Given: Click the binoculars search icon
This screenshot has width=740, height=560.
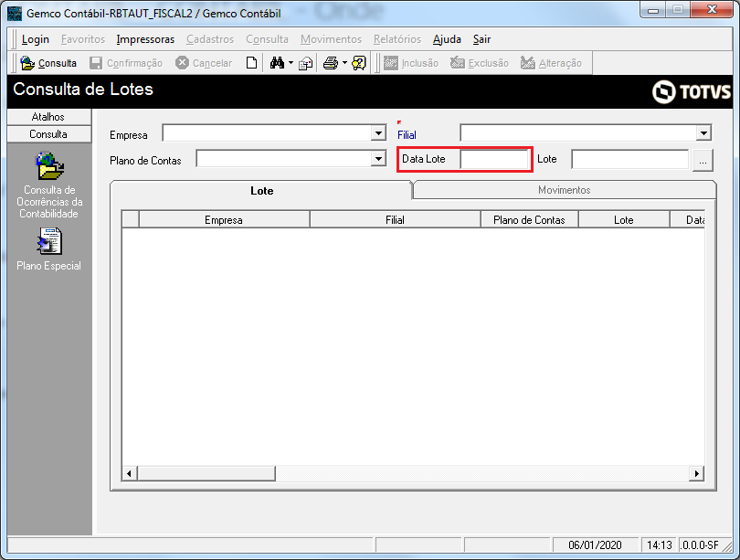Looking at the screenshot, I should pos(277,63).
